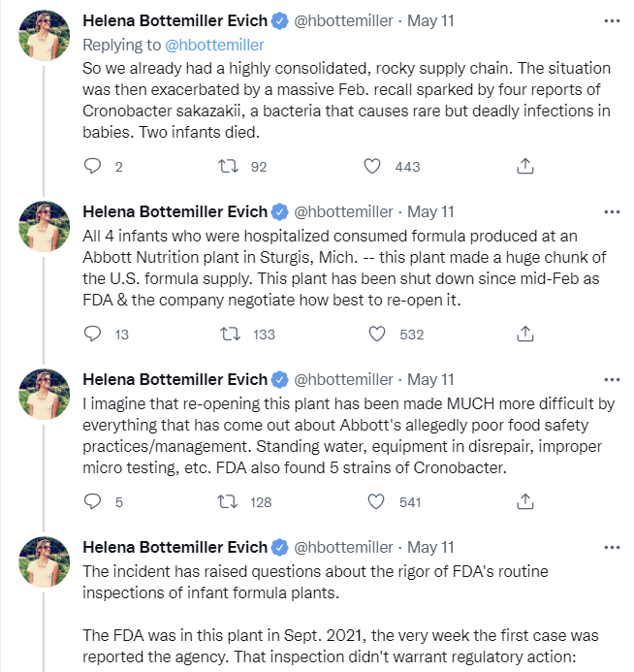Open the profile avatar on the first tweet
634x672 pixels.
click(x=45, y=35)
